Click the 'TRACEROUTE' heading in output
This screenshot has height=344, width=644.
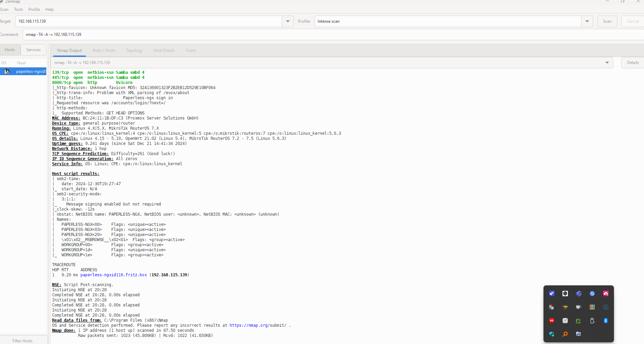(x=64, y=265)
